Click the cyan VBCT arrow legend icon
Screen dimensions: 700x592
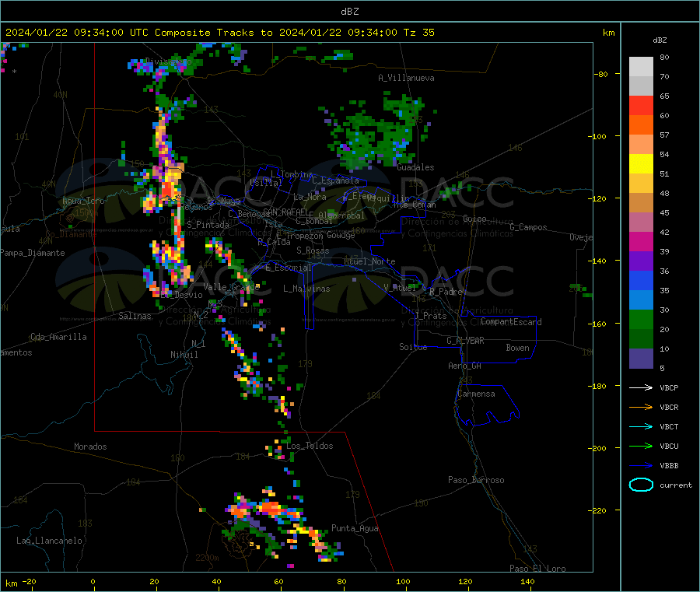pos(641,427)
